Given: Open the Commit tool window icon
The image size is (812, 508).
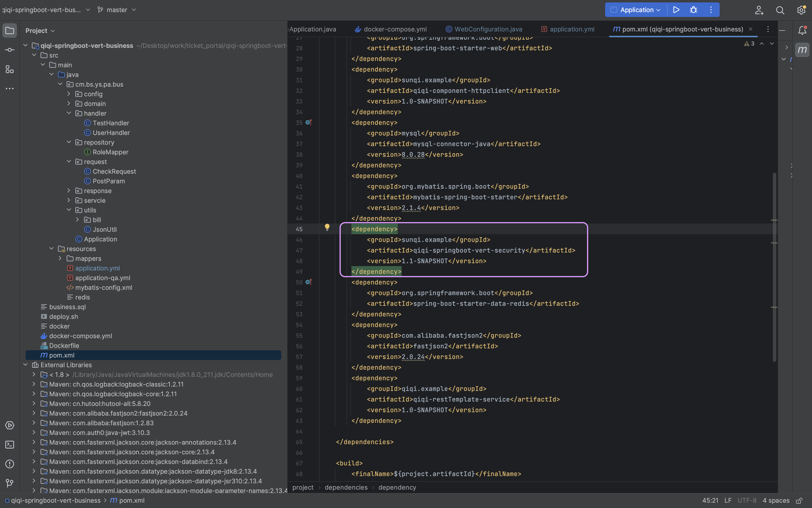Looking at the screenshot, I should tap(10, 50).
